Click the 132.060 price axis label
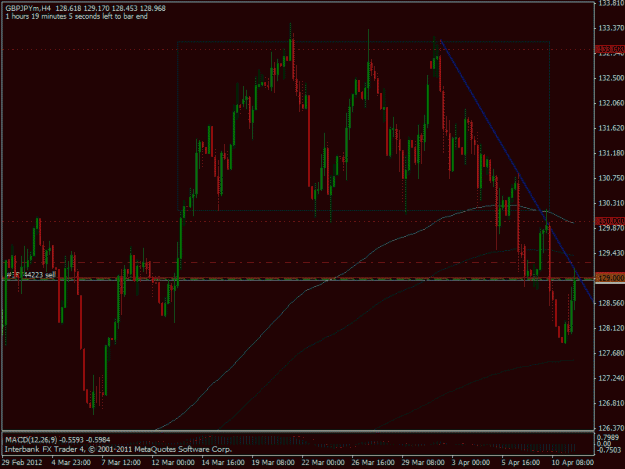This screenshot has height=469, width=625. pyautogui.click(x=611, y=103)
